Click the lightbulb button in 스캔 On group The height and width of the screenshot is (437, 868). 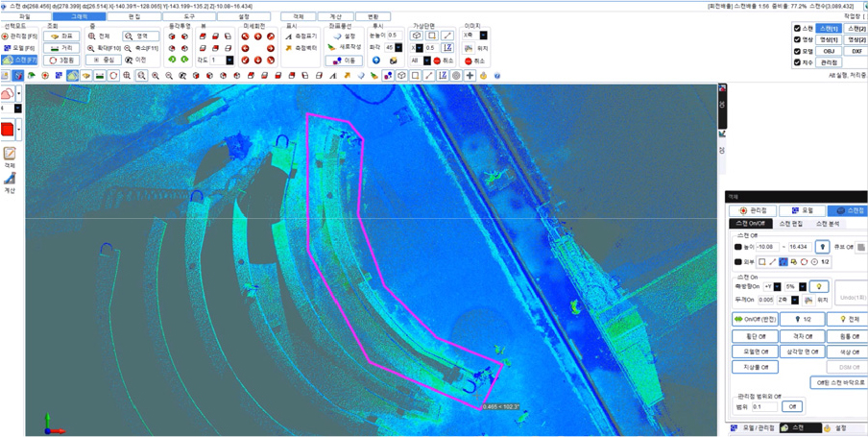click(817, 286)
